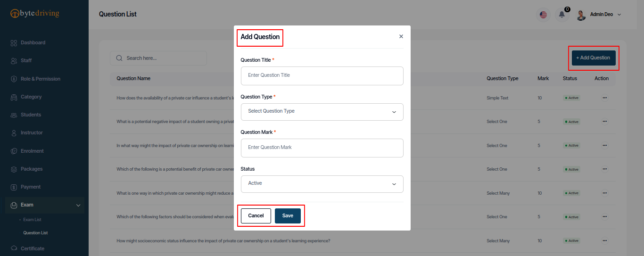The width and height of the screenshot is (644, 256).
Task: Open the Admin Deo profile dropdown
Action: pyautogui.click(x=599, y=15)
